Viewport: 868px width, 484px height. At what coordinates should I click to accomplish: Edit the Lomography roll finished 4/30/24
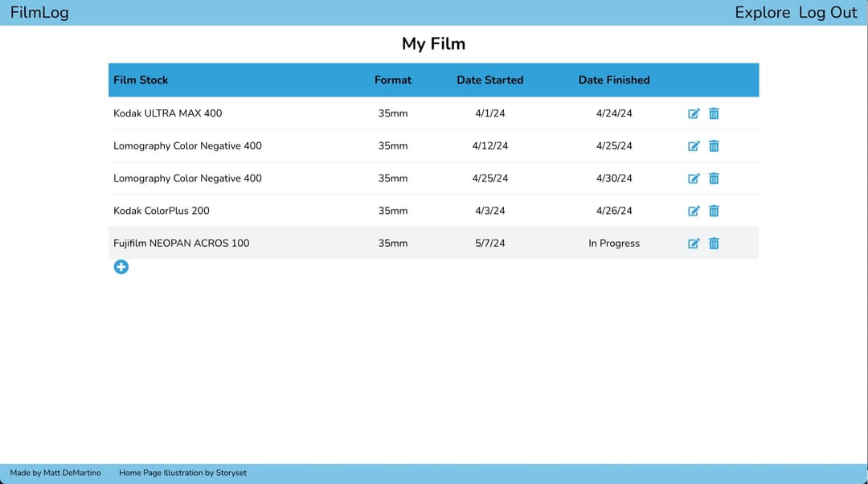[694, 178]
